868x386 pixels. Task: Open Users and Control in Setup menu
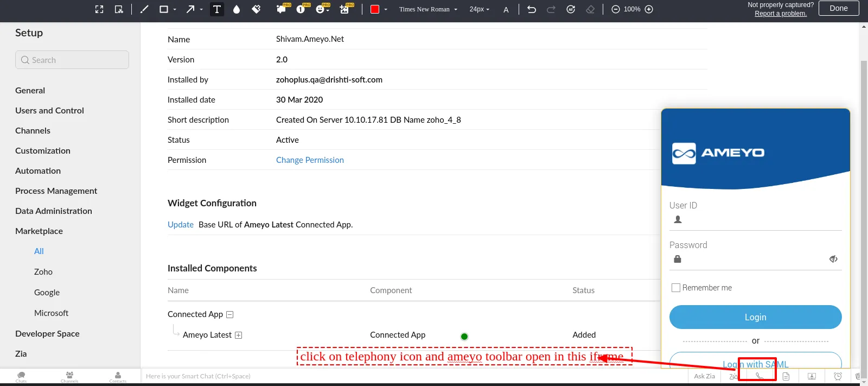click(x=49, y=111)
